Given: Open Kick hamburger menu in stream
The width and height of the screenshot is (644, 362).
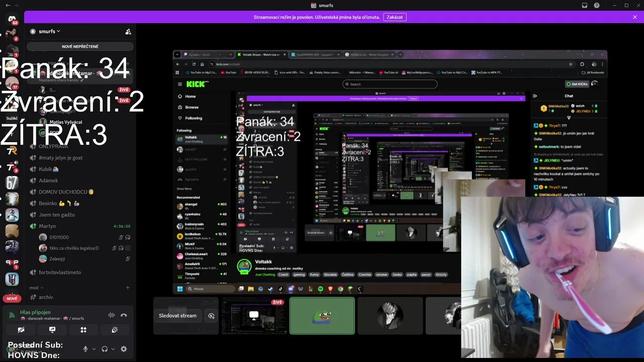Looking at the screenshot, I should [180, 84].
